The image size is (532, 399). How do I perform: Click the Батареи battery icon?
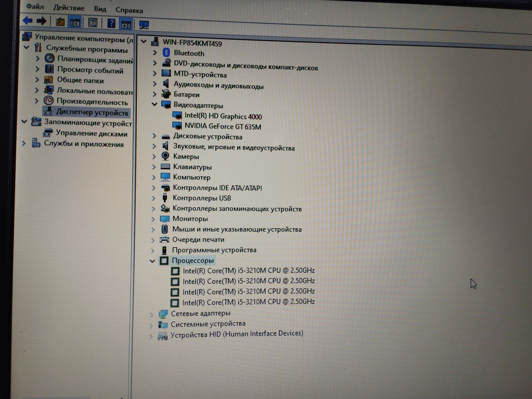click(x=166, y=94)
